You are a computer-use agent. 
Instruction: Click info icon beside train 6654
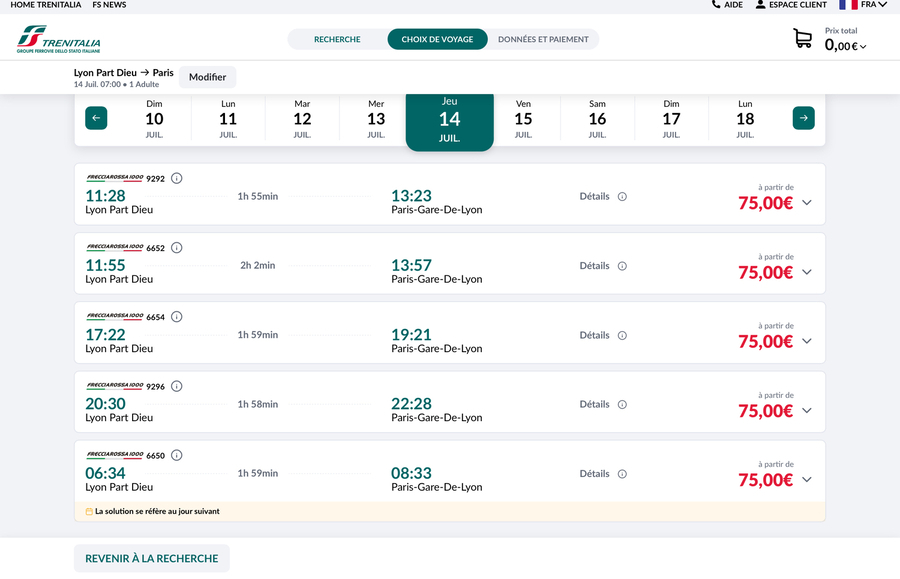pyautogui.click(x=177, y=317)
